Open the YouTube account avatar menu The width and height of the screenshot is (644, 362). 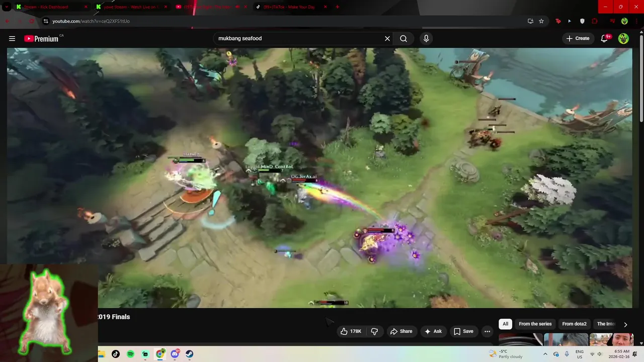pos(623,39)
